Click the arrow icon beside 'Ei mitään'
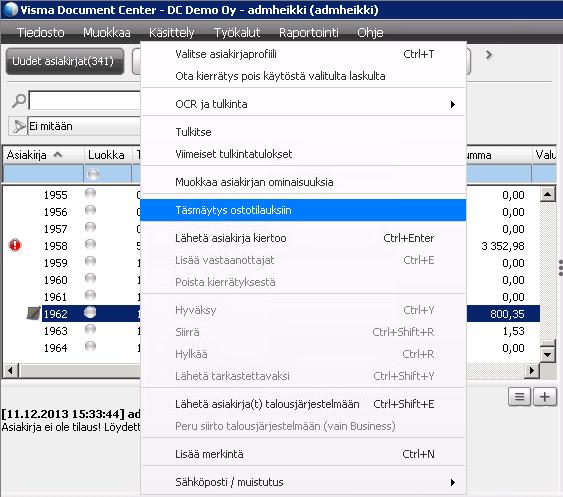Viewport: 563px width, 497px height. (x=18, y=126)
